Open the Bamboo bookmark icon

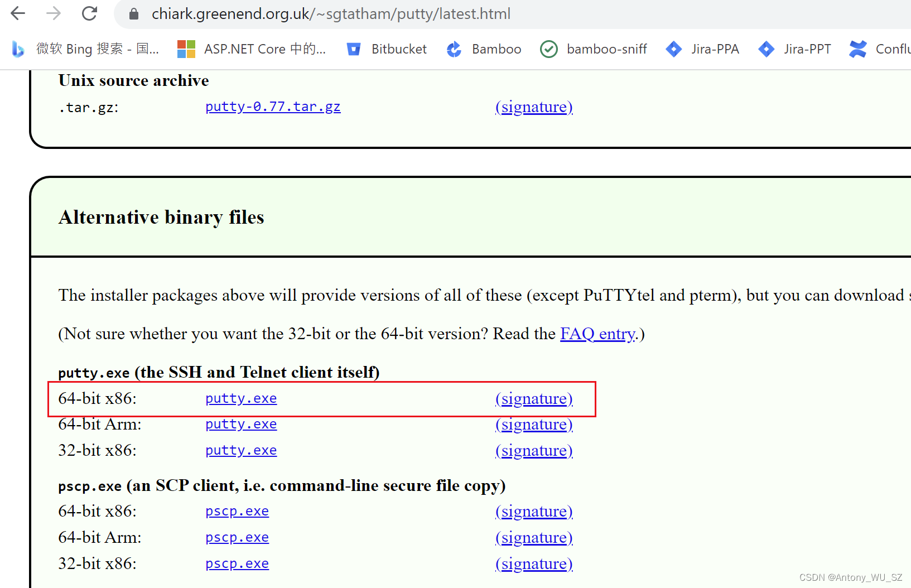click(x=454, y=49)
